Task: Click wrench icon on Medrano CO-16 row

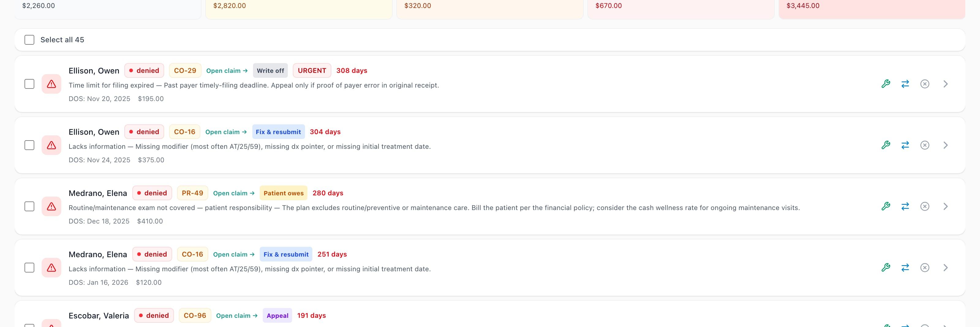Action: (886, 268)
